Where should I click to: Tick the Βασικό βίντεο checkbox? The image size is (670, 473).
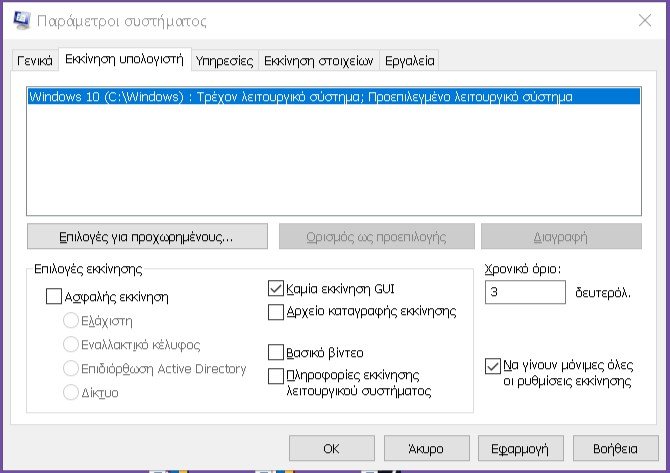(x=277, y=352)
